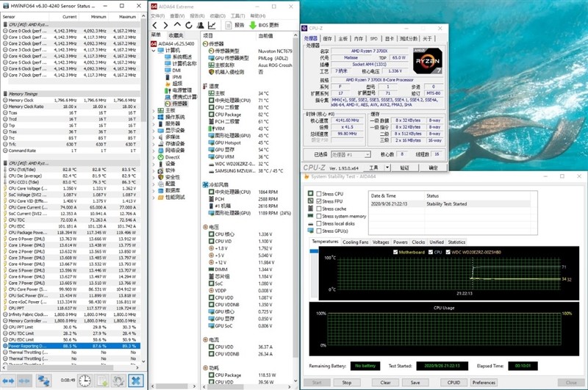Switch to Voltages tab in stability test

(381, 242)
